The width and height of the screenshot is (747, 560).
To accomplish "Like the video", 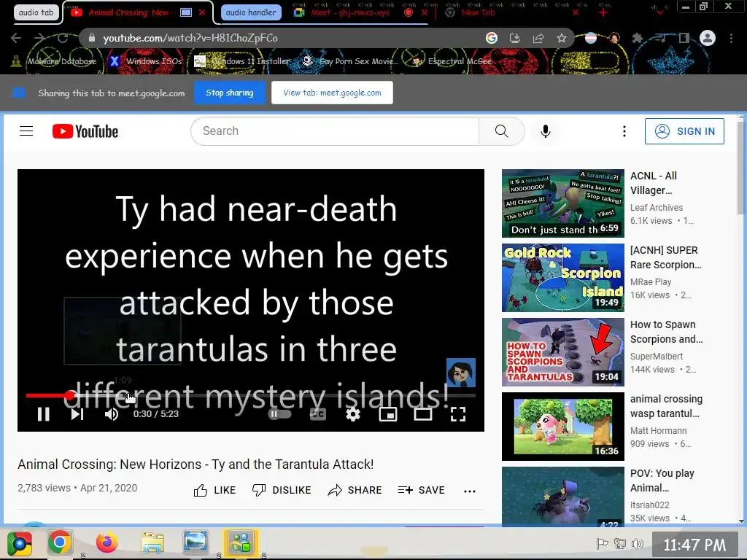I will 214,490.
